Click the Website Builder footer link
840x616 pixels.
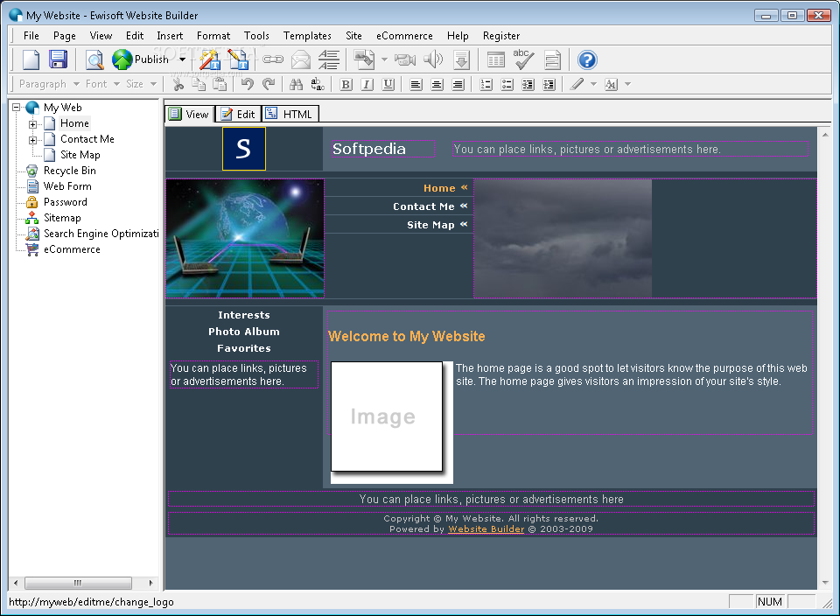tap(486, 528)
